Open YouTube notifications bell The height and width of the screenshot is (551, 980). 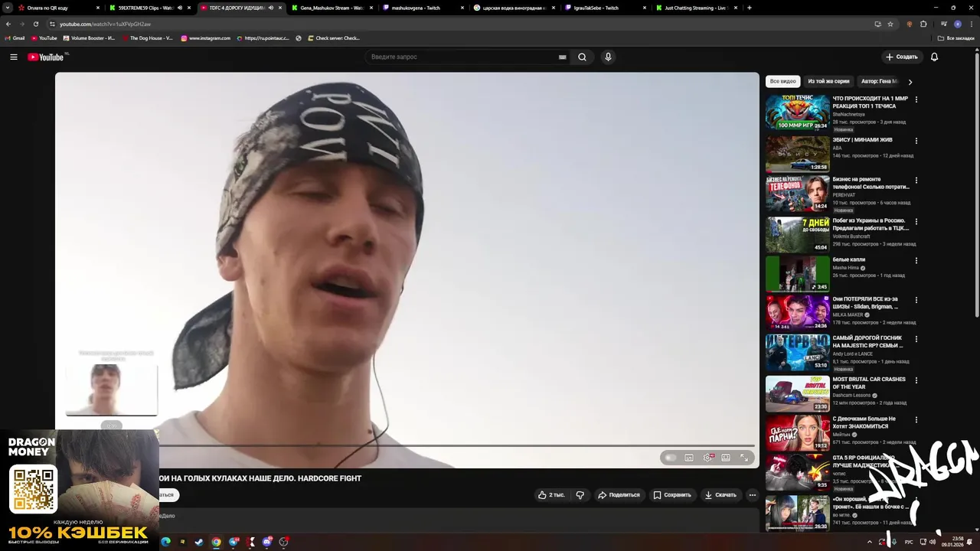pos(934,57)
